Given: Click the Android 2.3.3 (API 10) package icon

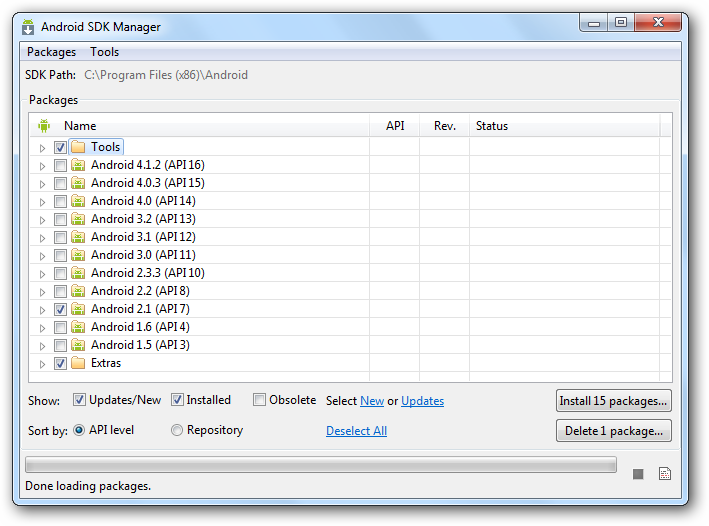Looking at the screenshot, I should coord(78,273).
